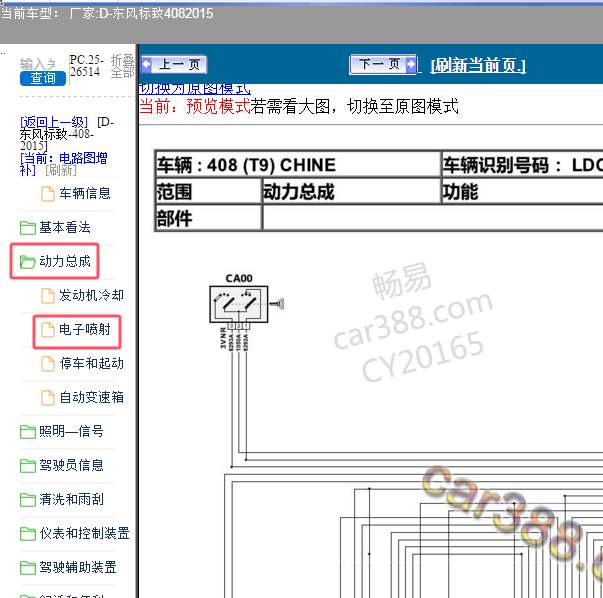
Task: Expand the 驾驶员信息 folder
Action: [71, 465]
